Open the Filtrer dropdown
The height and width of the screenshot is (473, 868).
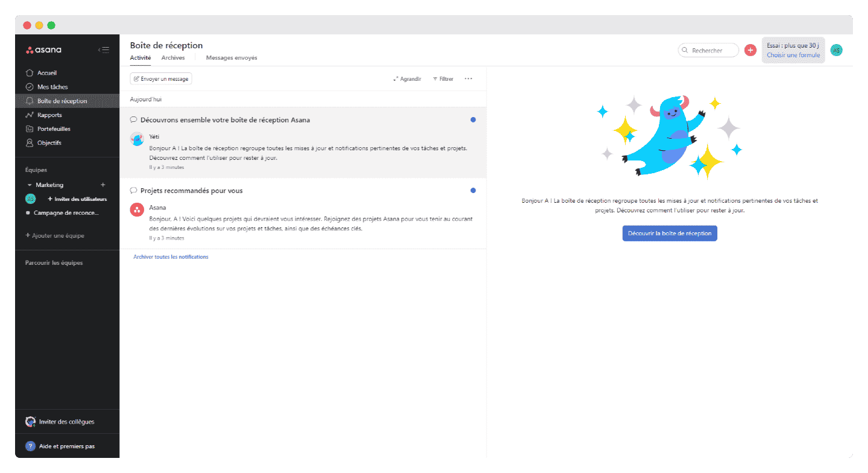coord(443,78)
